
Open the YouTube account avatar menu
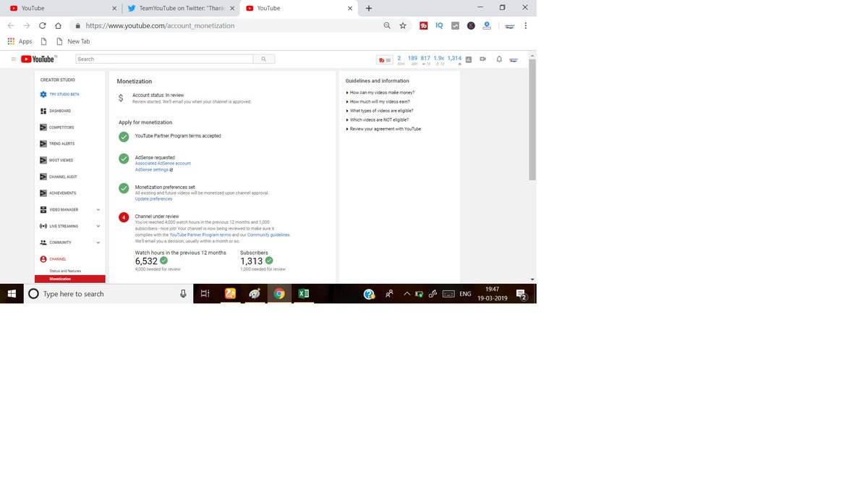pyautogui.click(x=514, y=59)
